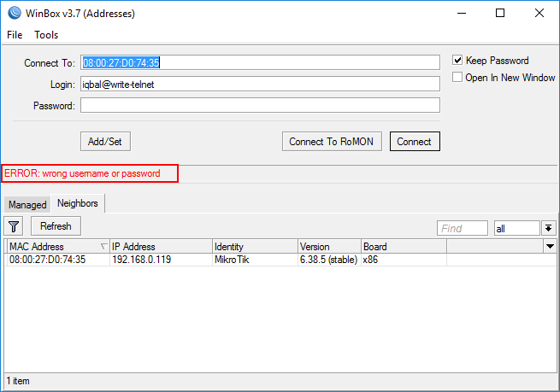Image resolution: width=560 pixels, height=392 pixels.
Task: Click Connect To RoMON button
Action: (x=332, y=142)
